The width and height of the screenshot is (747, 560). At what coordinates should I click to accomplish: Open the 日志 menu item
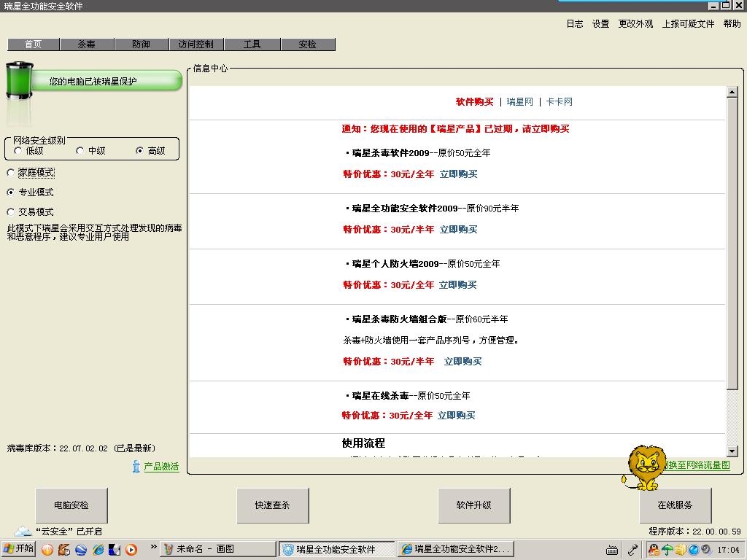(575, 24)
